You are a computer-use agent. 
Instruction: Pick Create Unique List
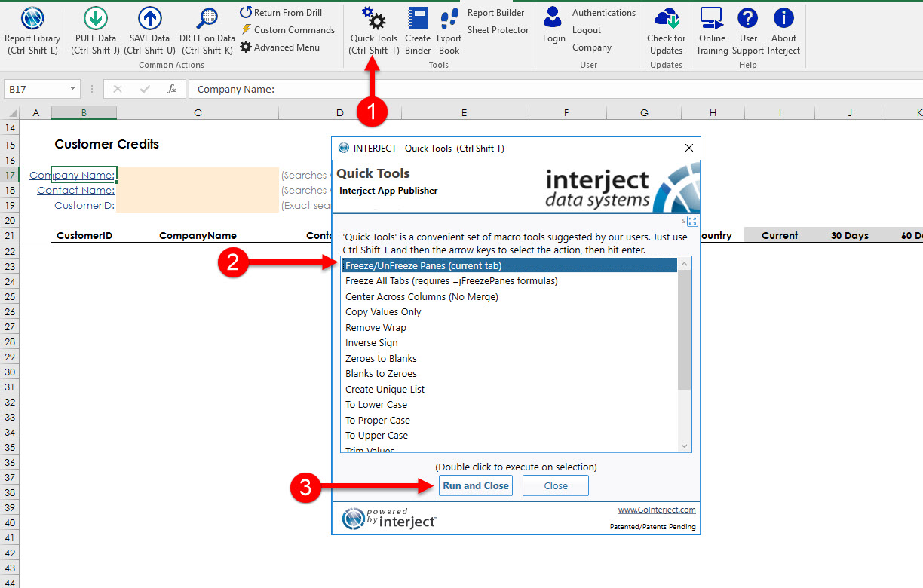(x=511, y=389)
